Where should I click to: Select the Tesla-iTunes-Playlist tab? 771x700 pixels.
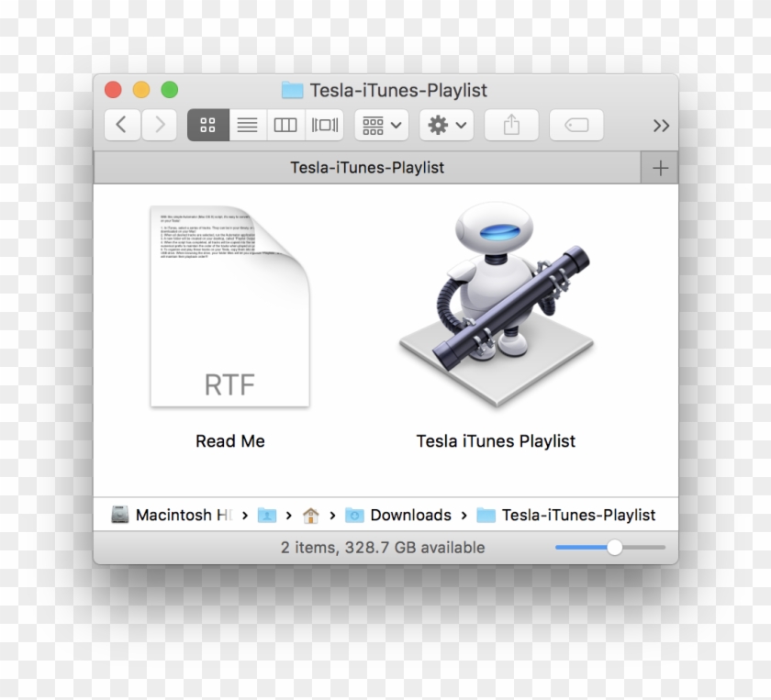[x=367, y=167]
